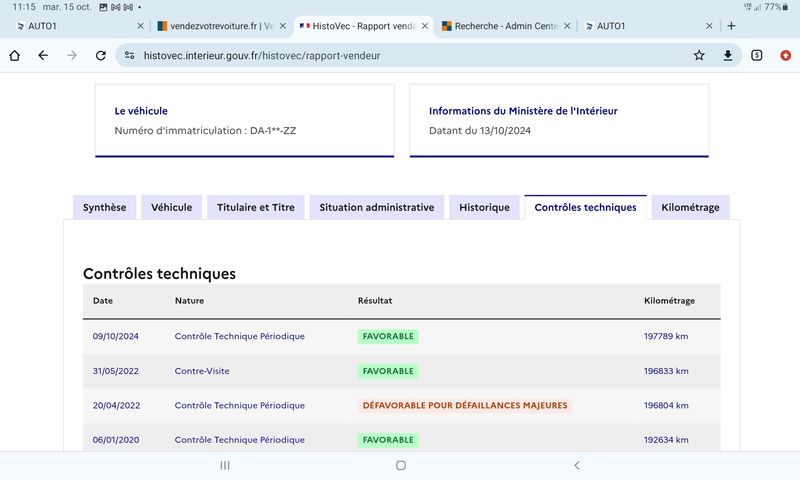Open the Synthèse tab
Viewport: 800px width, 480px height.
105,207
